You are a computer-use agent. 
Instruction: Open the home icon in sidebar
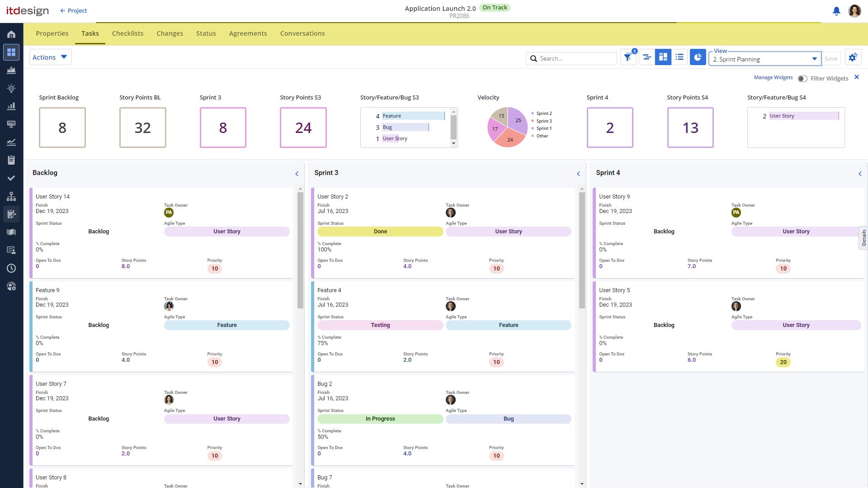11,34
